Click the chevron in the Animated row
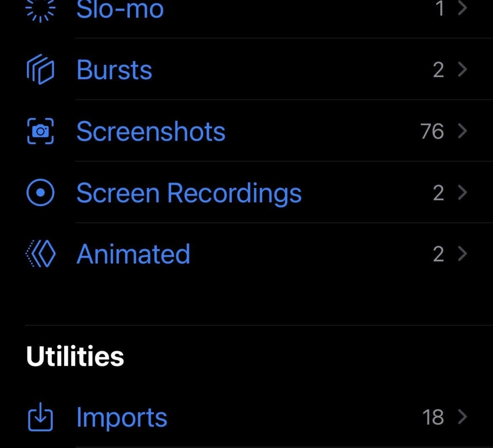493x448 pixels. [x=462, y=254]
